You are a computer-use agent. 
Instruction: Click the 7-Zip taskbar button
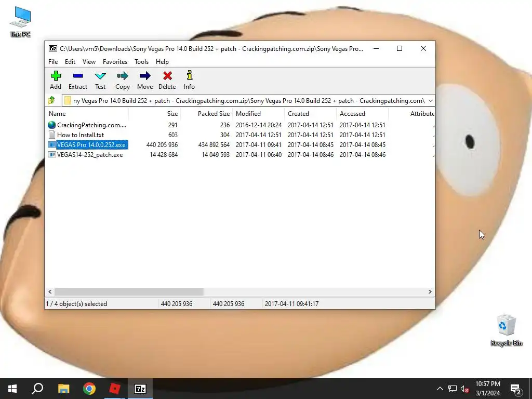[140, 389]
